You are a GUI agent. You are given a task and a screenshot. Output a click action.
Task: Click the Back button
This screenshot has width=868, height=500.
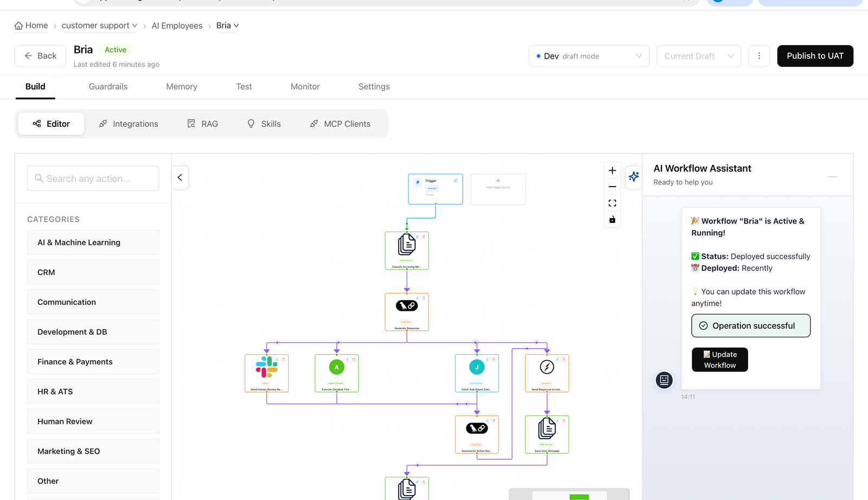[x=40, y=56]
